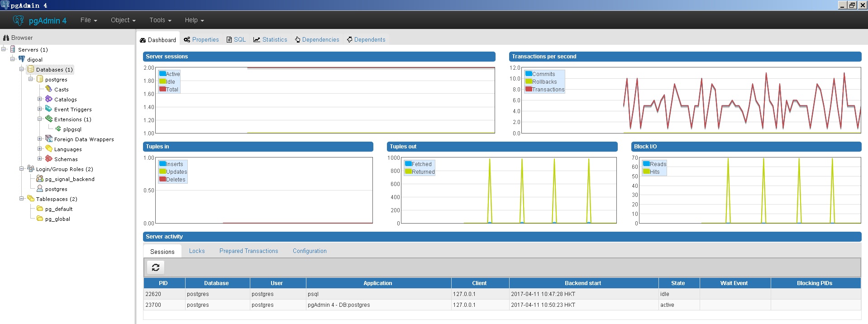868x324 pixels.
Task: Click the Login/Group Roles icon
Action: (31, 169)
